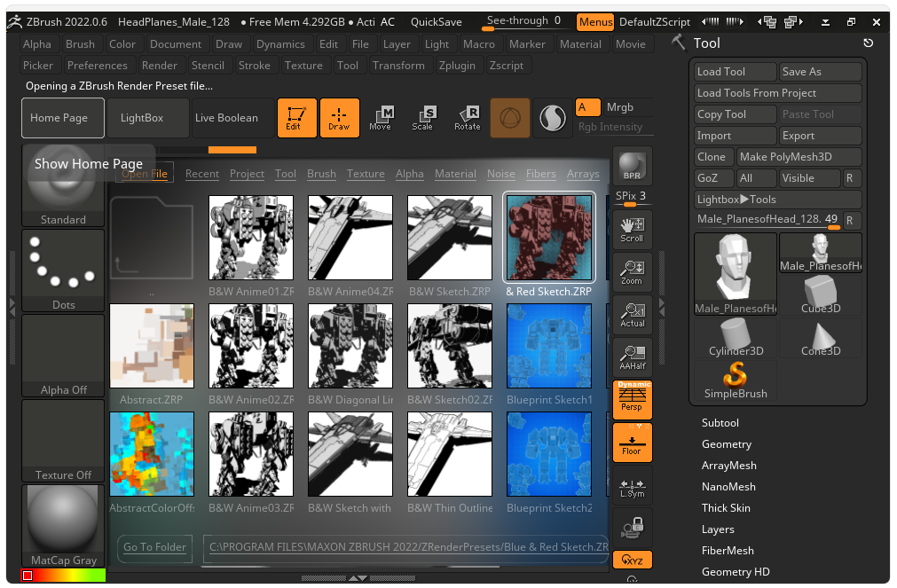Click Make PolyMesh3D button
Image resolution: width=897 pixels, height=588 pixels.
click(x=799, y=157)
